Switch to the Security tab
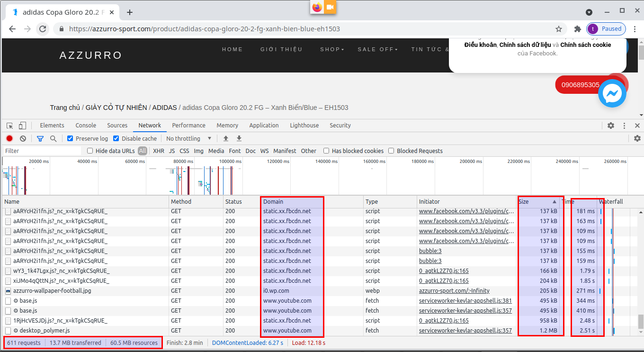This screenshot has width=644, height=352. tap(340, 126)
